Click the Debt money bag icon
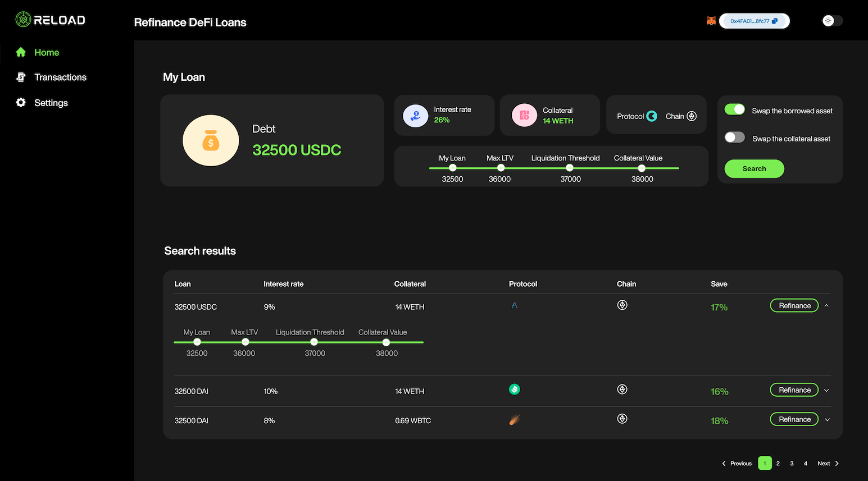Image resolution: width=868 pixels, height=481 pixels. (211, 140)
